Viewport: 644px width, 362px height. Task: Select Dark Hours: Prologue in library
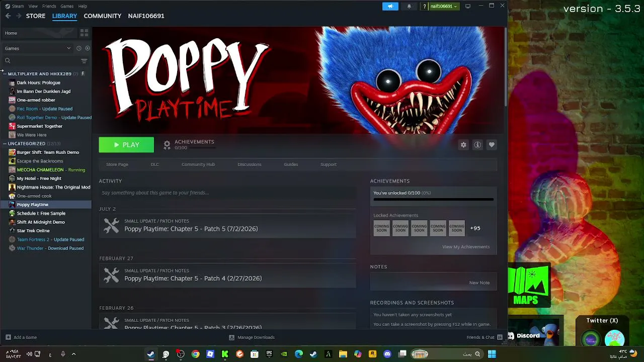coord(39,82)
